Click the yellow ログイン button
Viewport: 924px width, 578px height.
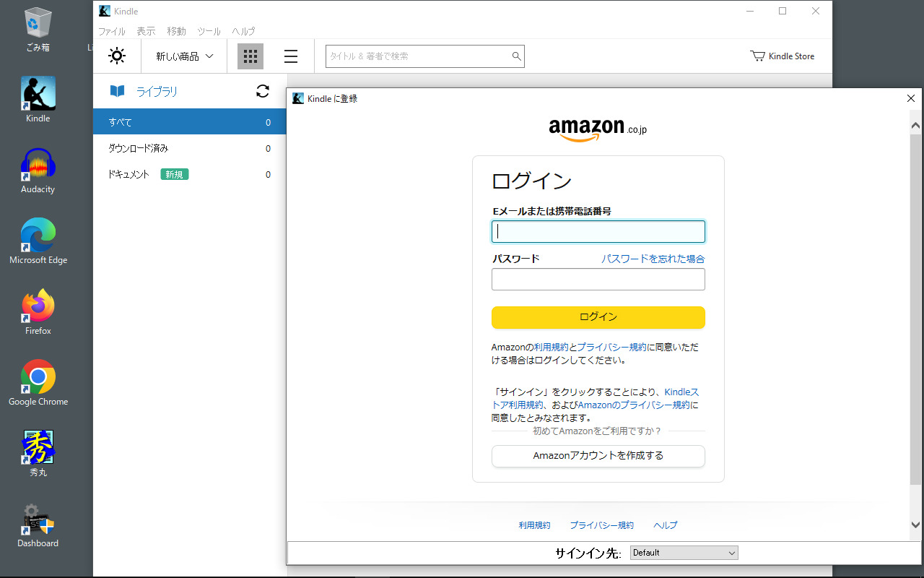[x=598, y=317]
